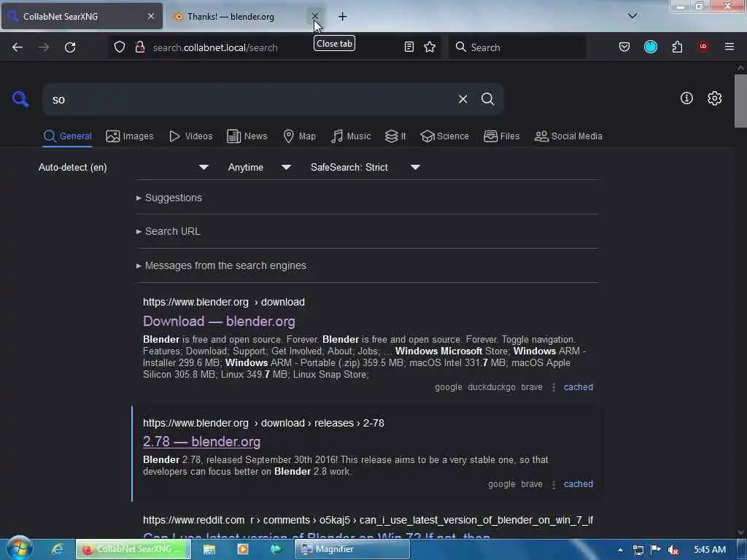Viewport: 747px width, 560px height.
Task: Open Download — blender.org result link
Action: 219,322
